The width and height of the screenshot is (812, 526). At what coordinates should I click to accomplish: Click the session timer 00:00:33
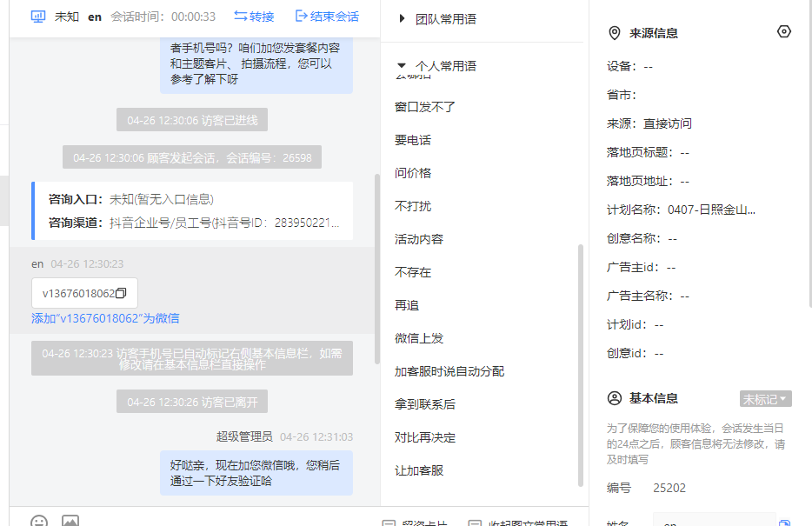[193, 17]
